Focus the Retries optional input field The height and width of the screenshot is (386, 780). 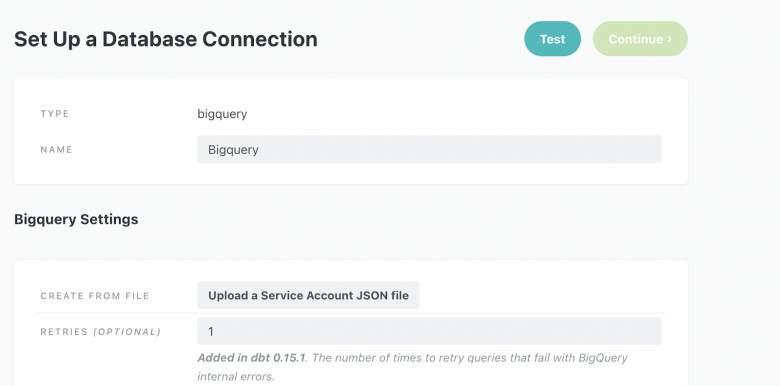429,331
